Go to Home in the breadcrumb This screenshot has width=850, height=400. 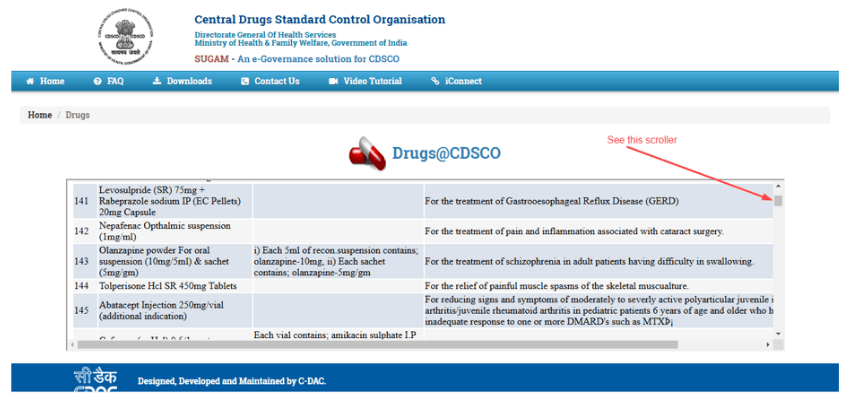(40, 115)
